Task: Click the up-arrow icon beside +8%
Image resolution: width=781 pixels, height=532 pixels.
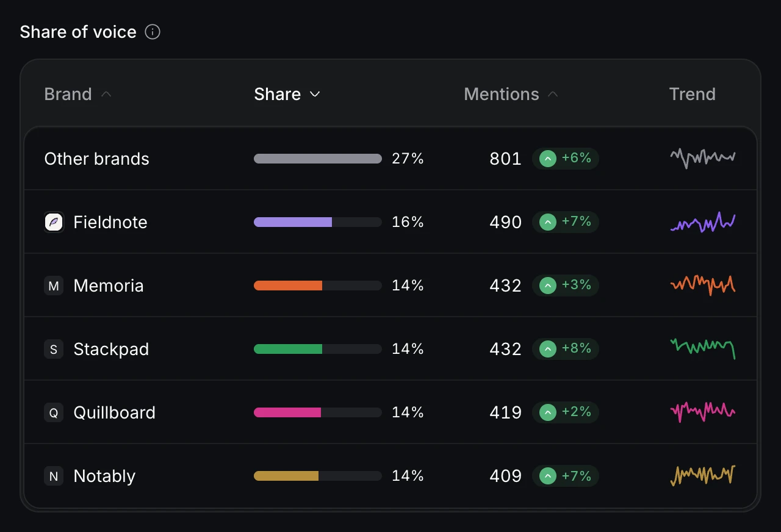Action: click(x=548, y=349)
